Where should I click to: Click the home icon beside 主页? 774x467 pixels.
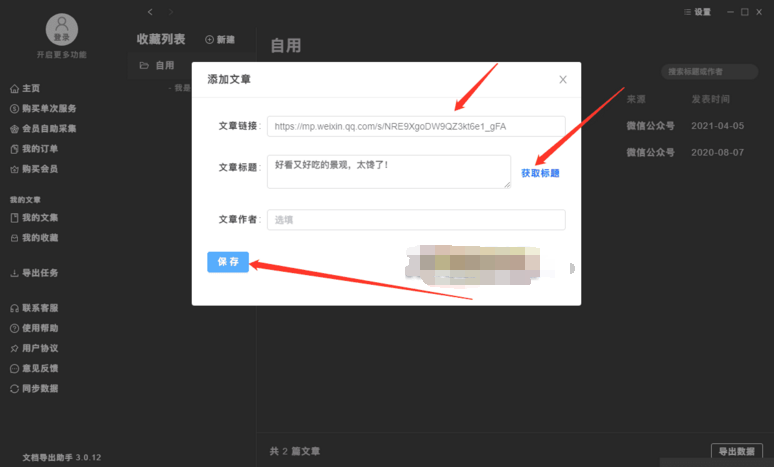tap(14, 89)
